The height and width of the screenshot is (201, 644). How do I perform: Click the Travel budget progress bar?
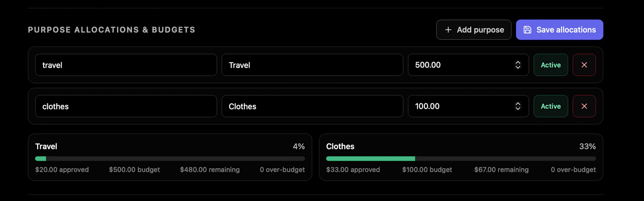[x=170, y=159]
